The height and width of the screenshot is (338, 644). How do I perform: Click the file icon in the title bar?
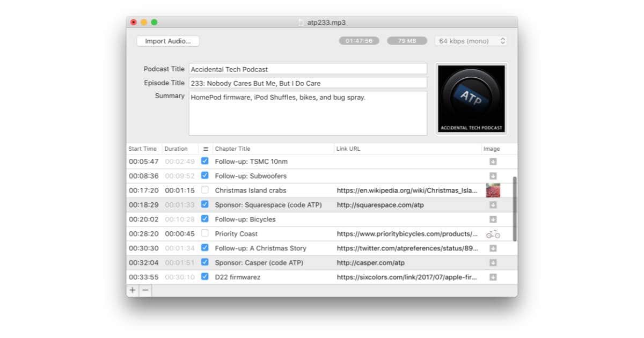pos(301,22)
